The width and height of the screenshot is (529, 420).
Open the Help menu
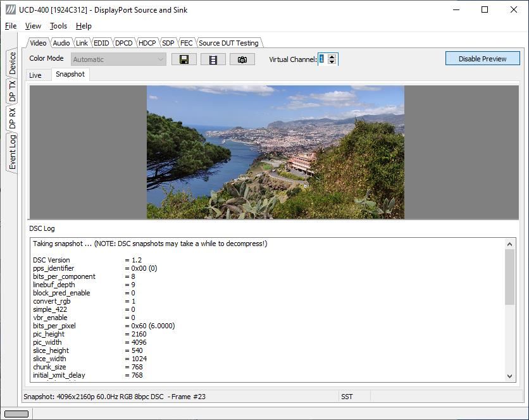(84, 26)
